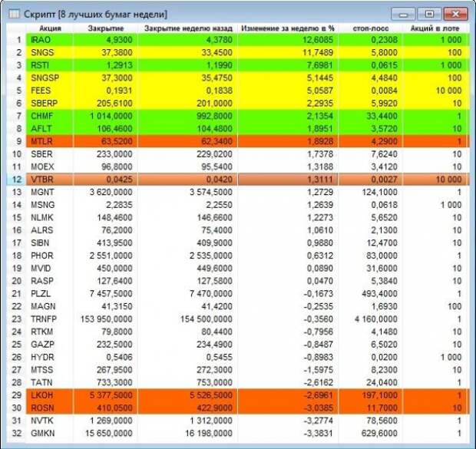Click the стоп-лосс column header
This screenshot has width=476, height=449.
pos(371,28)
